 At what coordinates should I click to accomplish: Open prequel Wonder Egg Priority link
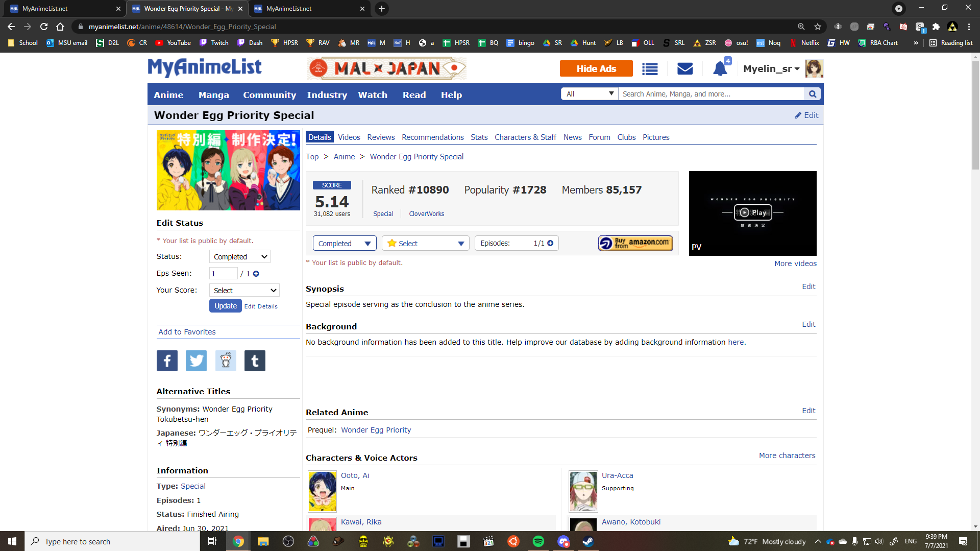(376, 430)
